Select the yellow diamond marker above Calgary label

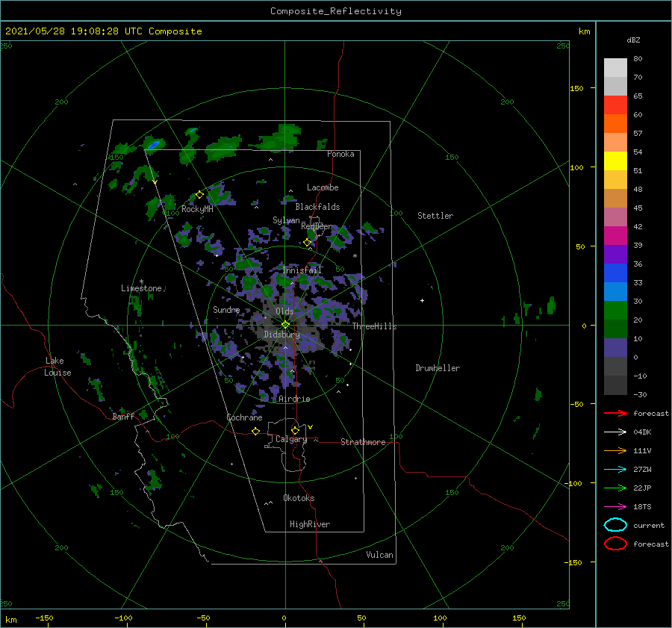(295, 430)
